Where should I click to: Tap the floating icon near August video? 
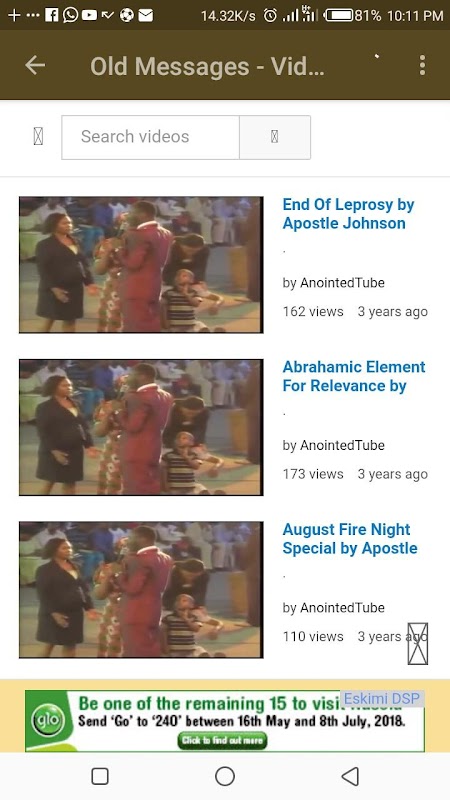coord(417,643)
